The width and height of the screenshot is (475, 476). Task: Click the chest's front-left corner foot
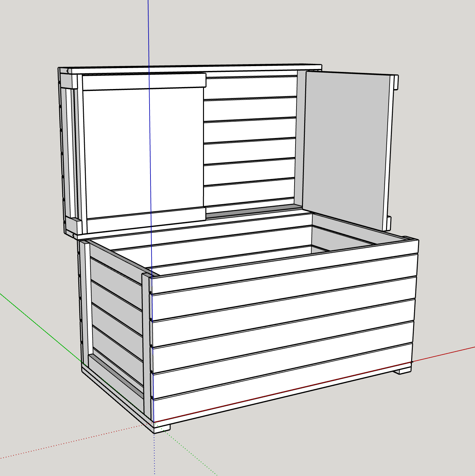162,428
